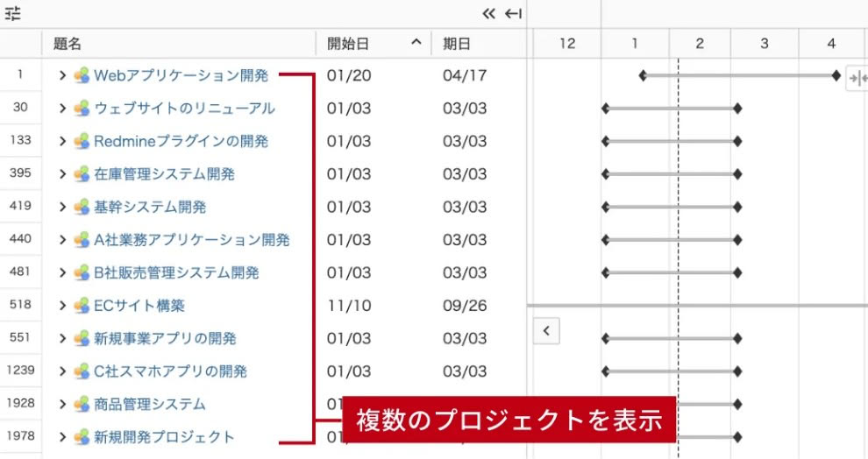Click the filter settings icon at top left
The image size is (868, 459).
click(x=13, y=14)
